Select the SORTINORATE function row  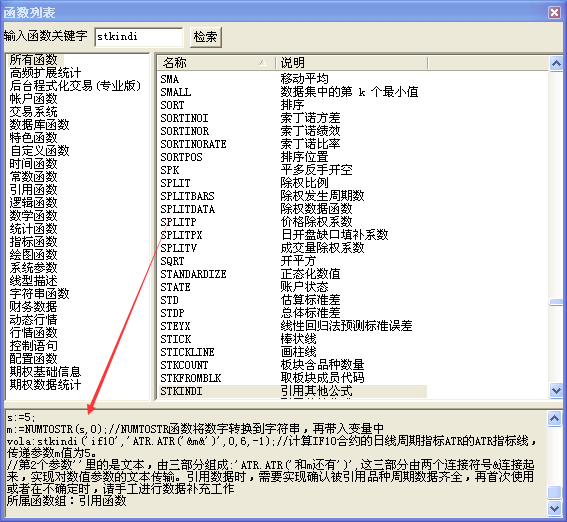pos(293,144)
